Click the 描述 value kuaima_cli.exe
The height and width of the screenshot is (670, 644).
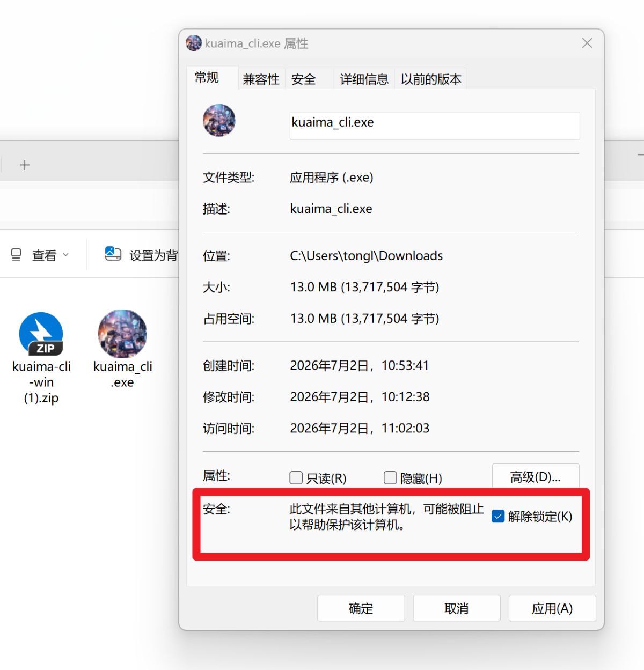[331, 209]
